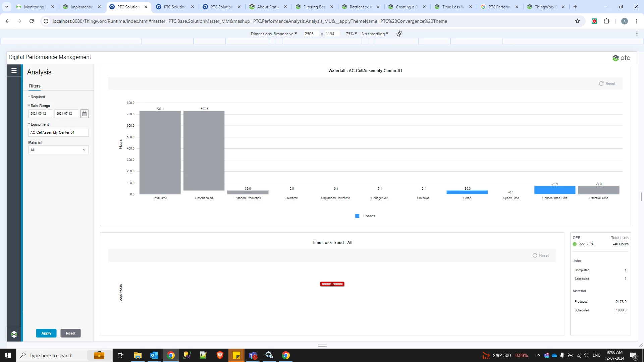
Task: Reset the Waterfall chart
Action: 607,83
